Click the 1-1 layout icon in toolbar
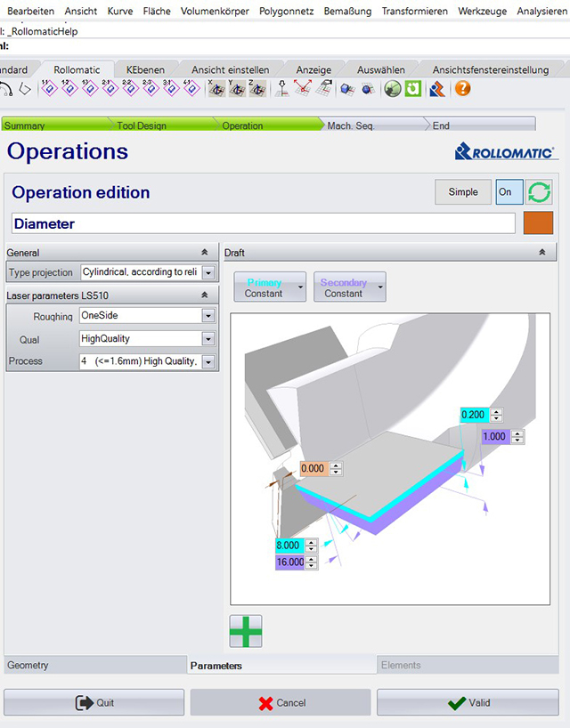 [x=49, y=88]
